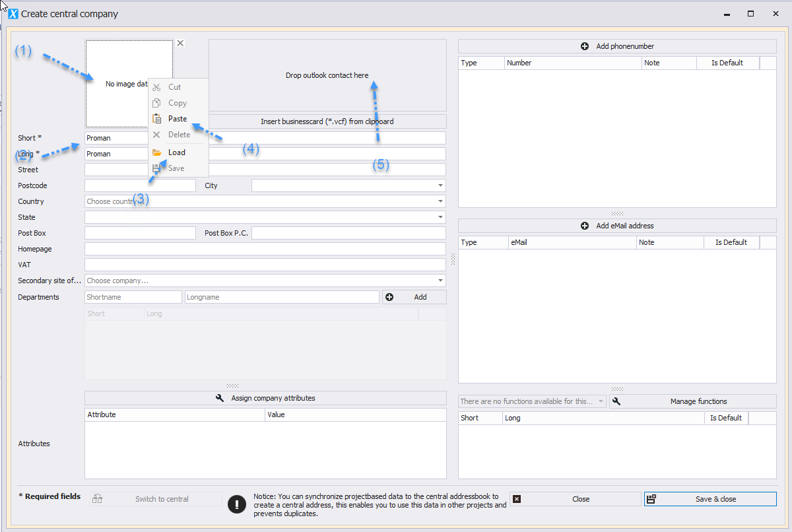Click the plus icon on Add eMail address
Viewport: 792px width, 532px height.
point(585,226)
